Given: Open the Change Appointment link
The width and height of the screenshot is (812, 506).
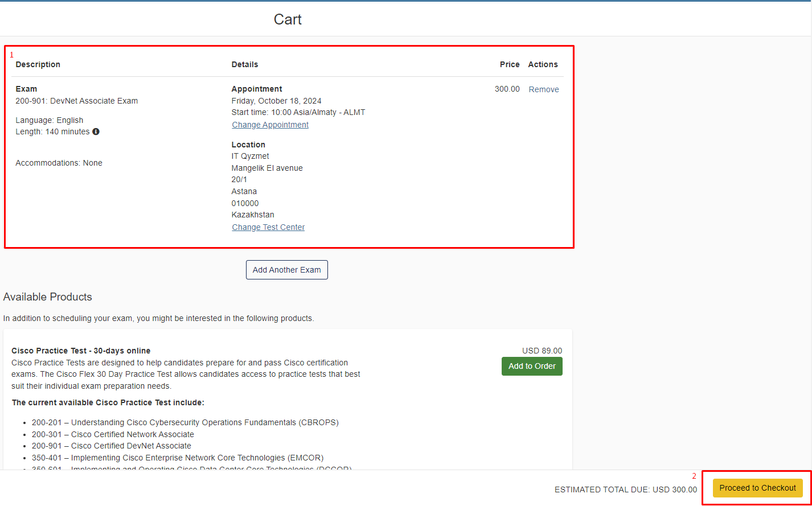Looking at the screenshot, I should (270, 125).
